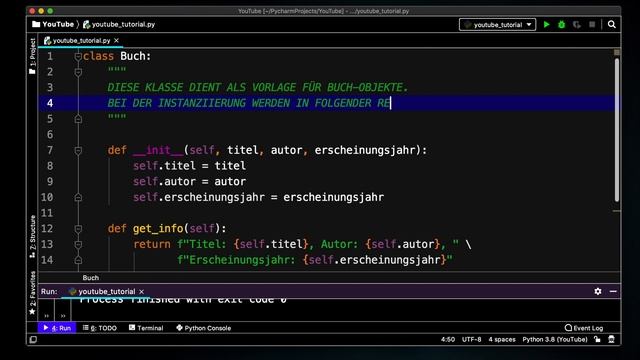
Task: Click the inspector icon in status bar
Action: point(611,340)
